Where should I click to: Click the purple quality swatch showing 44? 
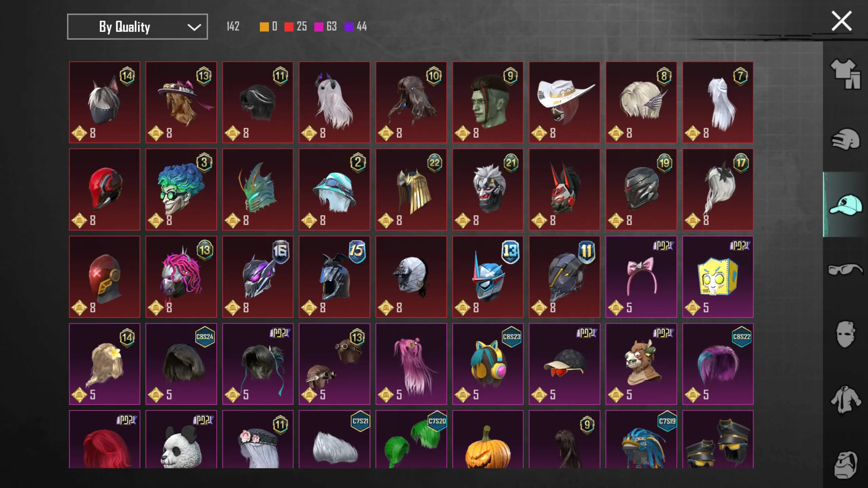click(349, 27)
